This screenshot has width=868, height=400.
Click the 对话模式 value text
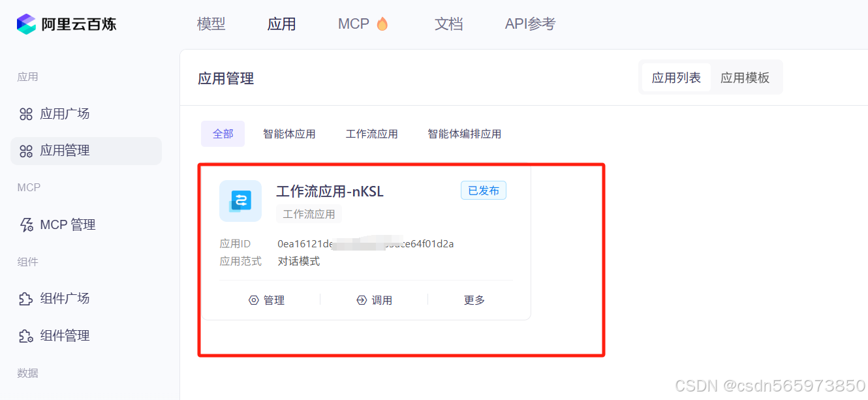(299, 262)
